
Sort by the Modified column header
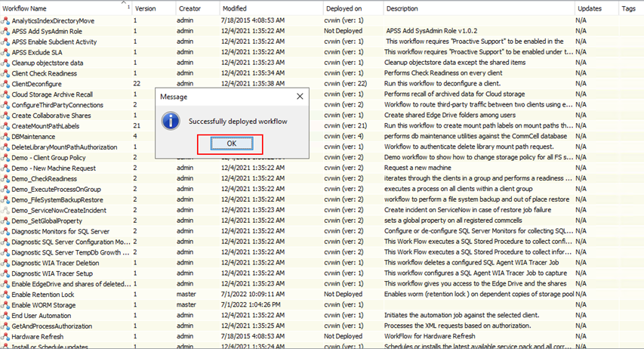pyautogui.click(x=234, y=8)
